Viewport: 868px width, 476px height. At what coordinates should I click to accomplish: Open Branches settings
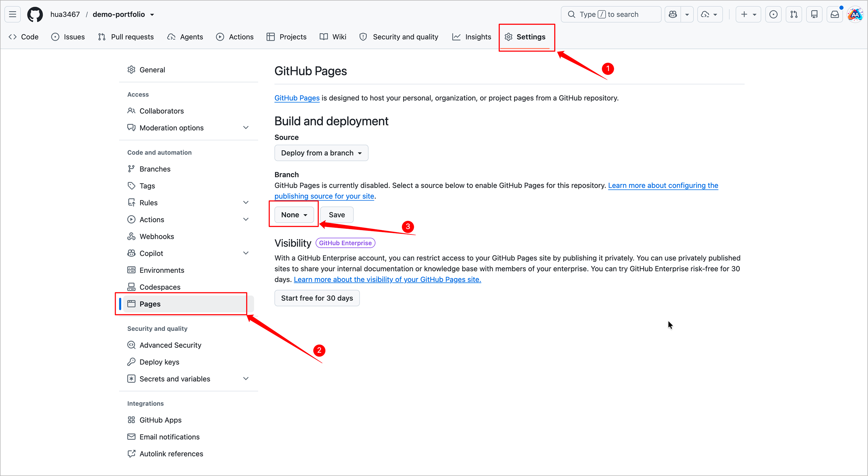tap(189, 169)
